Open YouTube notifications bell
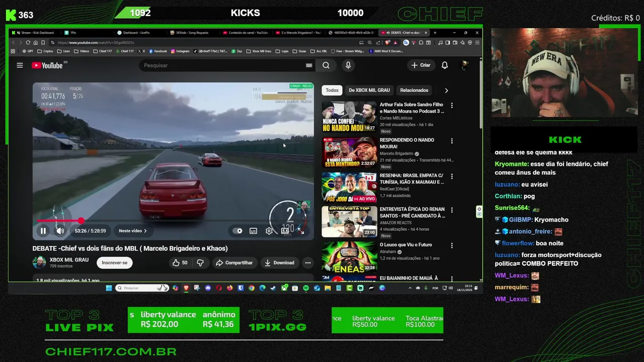 click(x=445, y=65)
